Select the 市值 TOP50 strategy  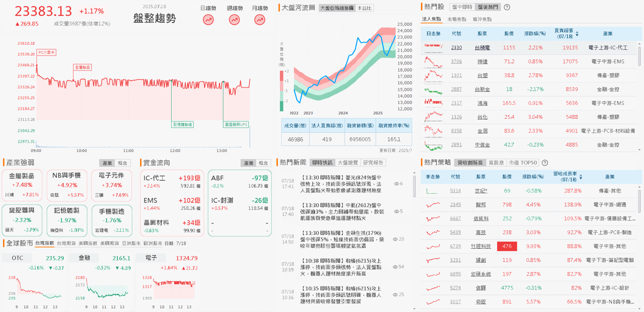(x=523, y=163)
